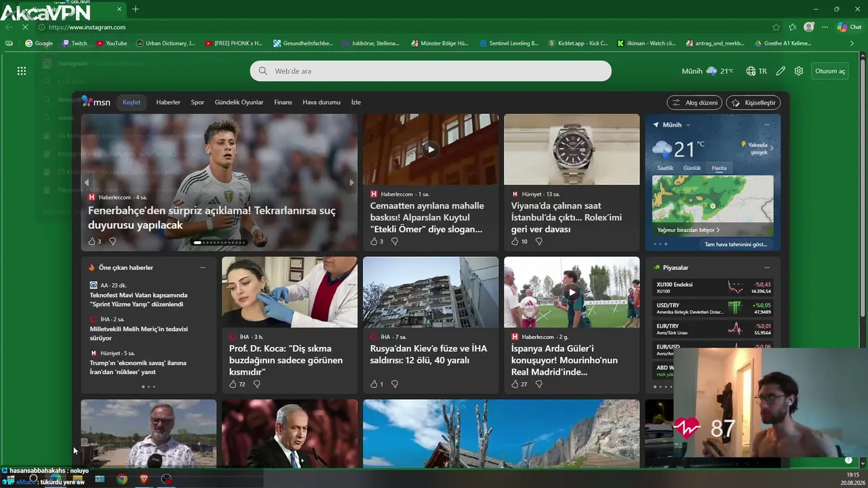This screenshot has height=488, width=868.
Task: Open MSN settings gear icon
Action: click(799, 71)
